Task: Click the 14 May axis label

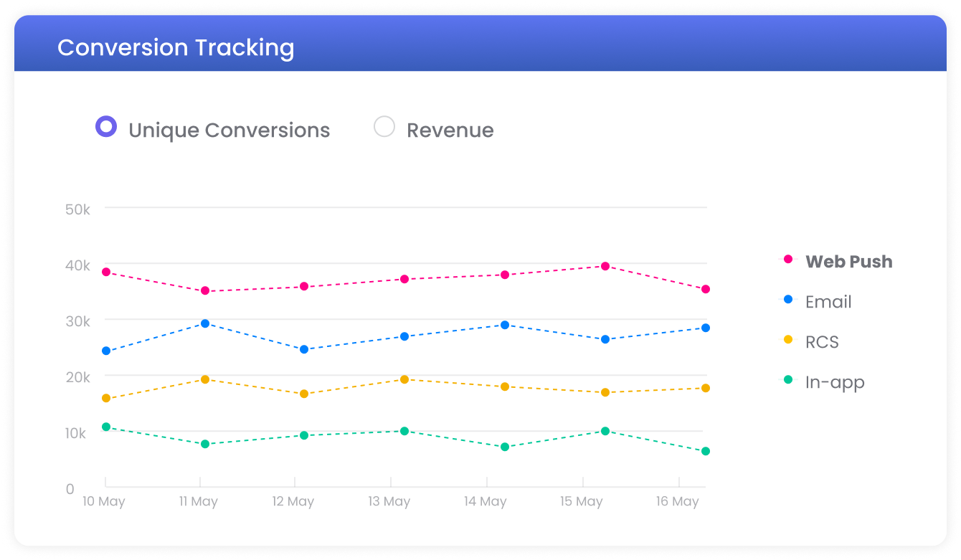Action: pyautogui.click(x=485, y=501)
